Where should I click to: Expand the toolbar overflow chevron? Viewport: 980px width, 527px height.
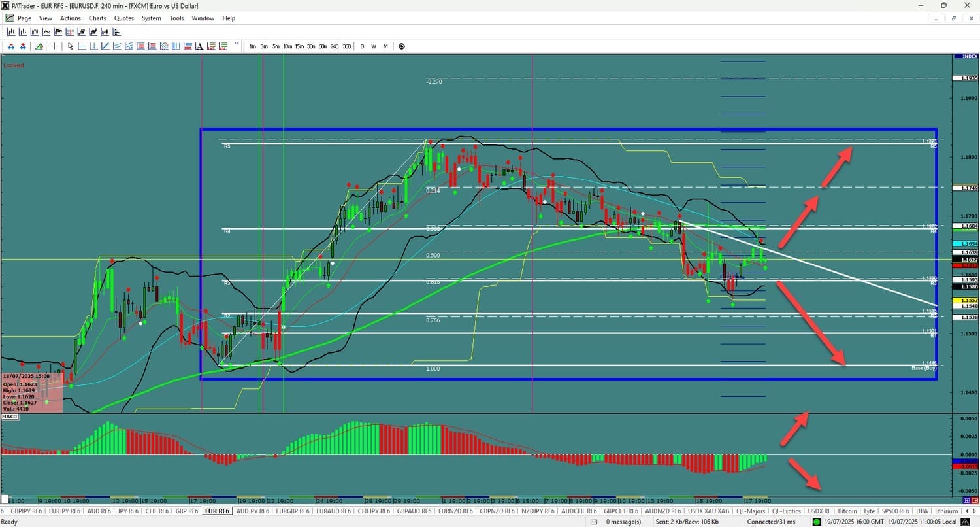236,44
